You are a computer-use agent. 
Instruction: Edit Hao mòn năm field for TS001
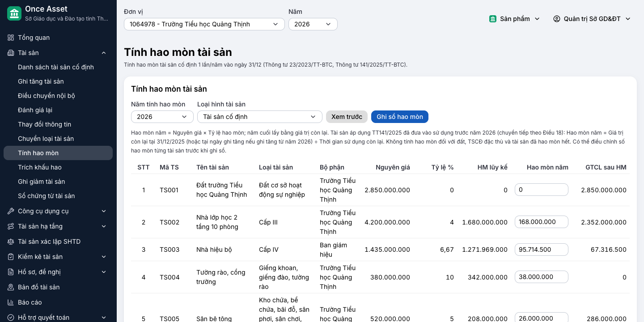542,190
